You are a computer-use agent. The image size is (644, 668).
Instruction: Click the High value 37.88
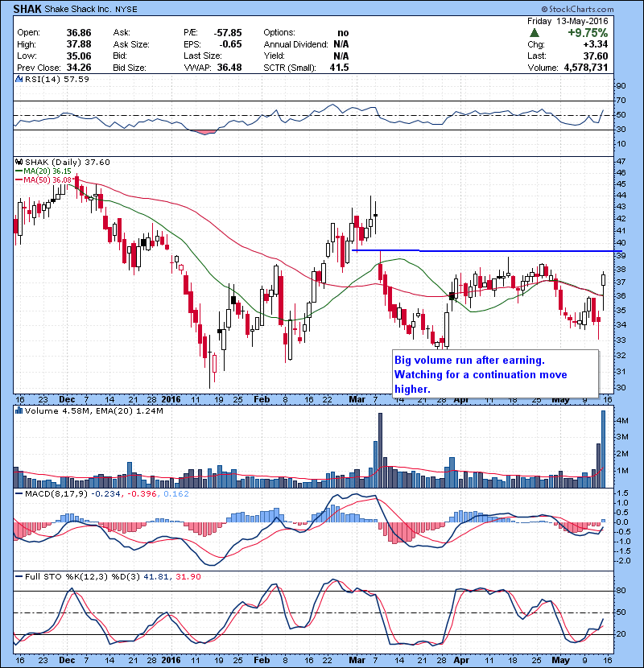79,44
